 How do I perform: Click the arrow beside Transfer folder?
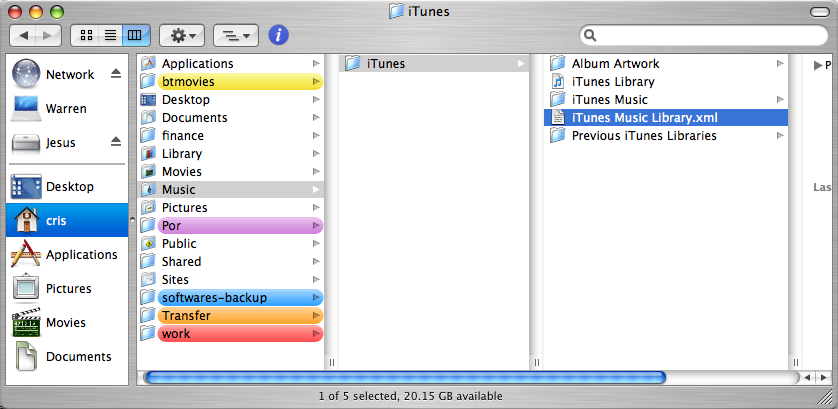click(316, 315)
